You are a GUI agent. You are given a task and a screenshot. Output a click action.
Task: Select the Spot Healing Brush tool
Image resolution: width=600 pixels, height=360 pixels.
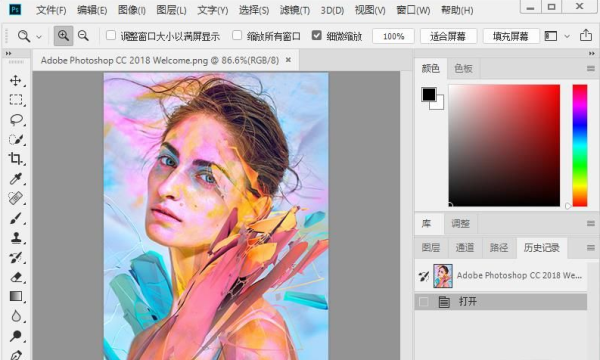pyautogui.click(x=16, y=198)
